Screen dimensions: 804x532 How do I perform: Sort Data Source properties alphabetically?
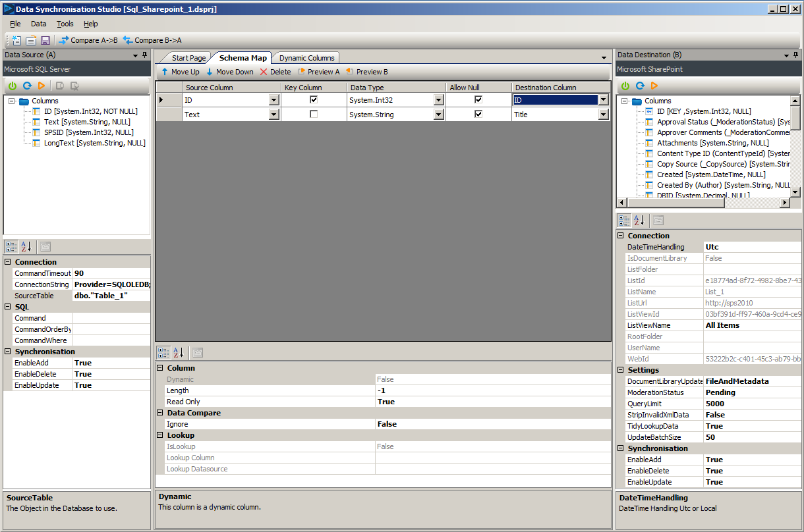(x=26, y=247)
